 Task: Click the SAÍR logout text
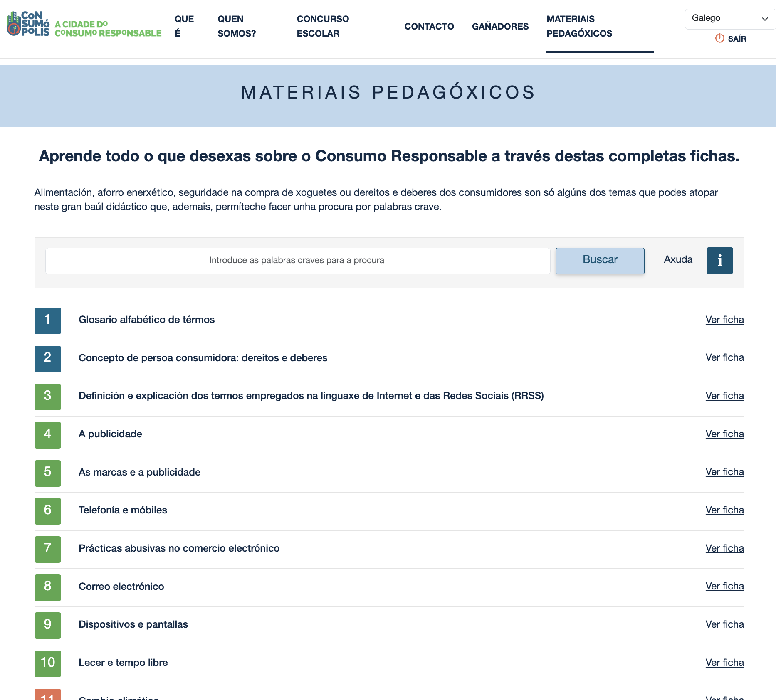(737, 39)
